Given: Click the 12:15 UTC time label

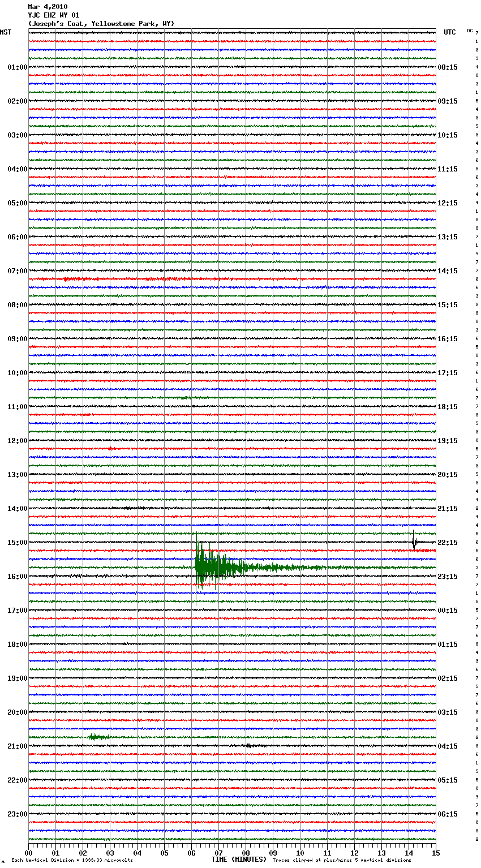Looking at the screenshot, I should coord(448,203).
